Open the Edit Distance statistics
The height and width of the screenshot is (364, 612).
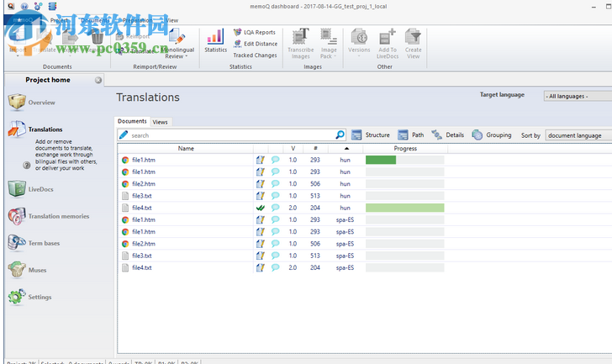point(256,44)
